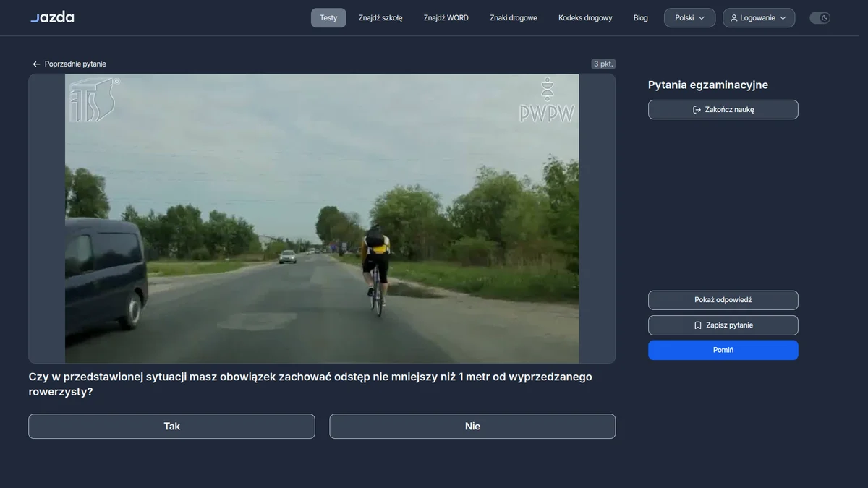
Task: Click the exit icon in Zakończ naukę
Action: (x=697, y=110)
